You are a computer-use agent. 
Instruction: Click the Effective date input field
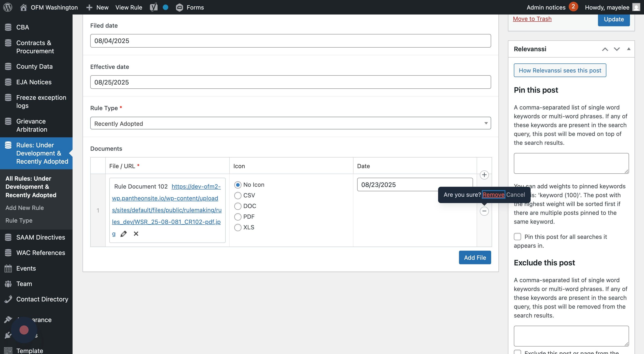[290, 82]
